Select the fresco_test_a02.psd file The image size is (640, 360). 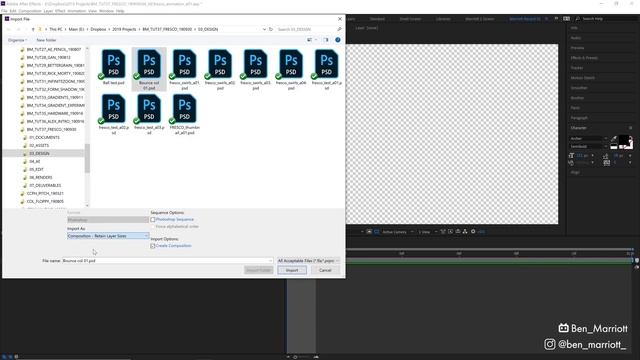click(113, 113)
